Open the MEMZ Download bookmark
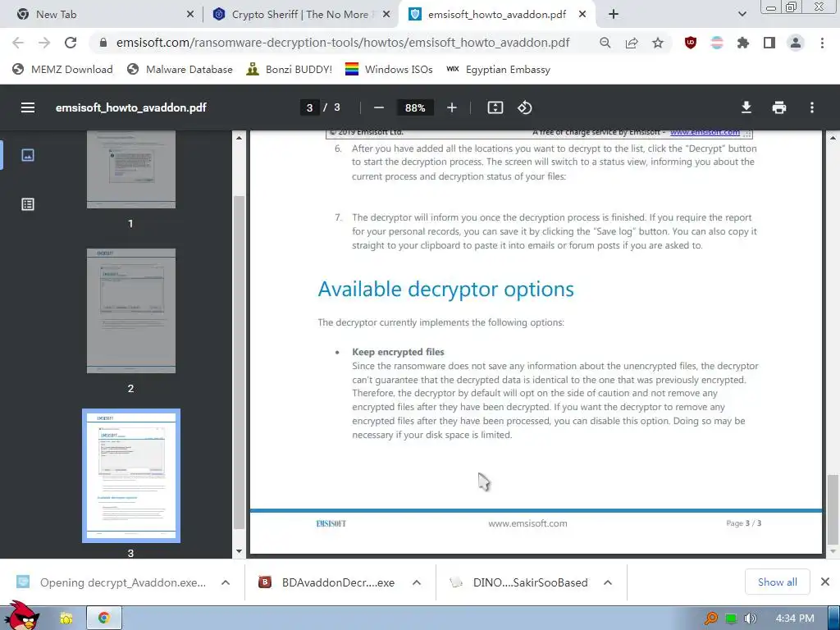840x630 pixels. pos(62,70)
